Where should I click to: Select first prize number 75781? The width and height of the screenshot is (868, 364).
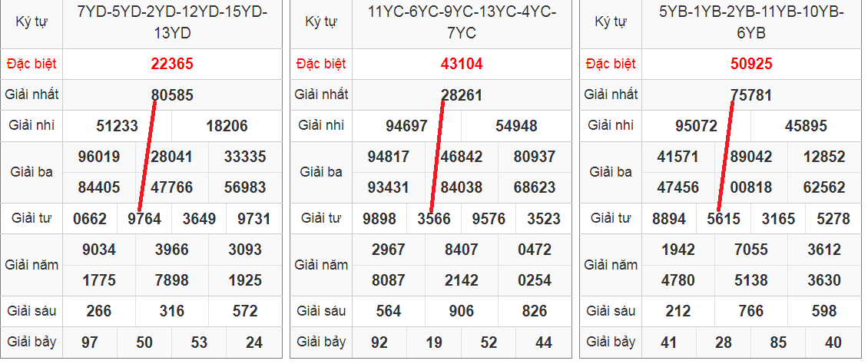coord(751,96)
